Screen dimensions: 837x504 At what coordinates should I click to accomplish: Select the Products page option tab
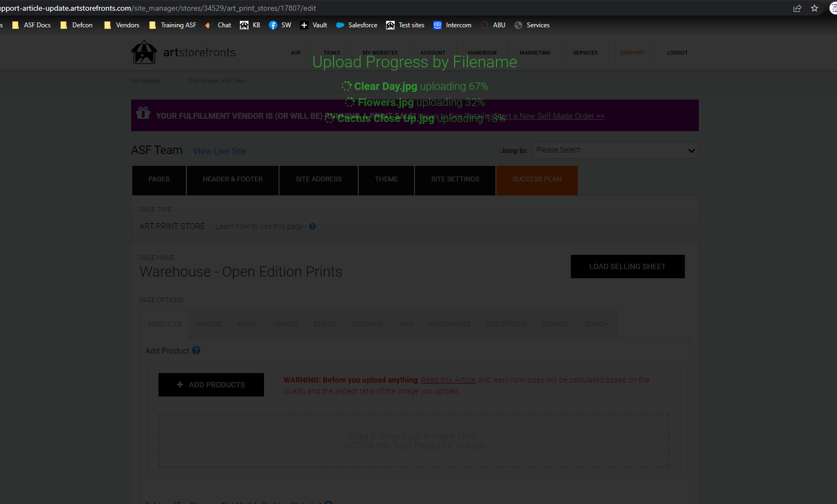165,324
